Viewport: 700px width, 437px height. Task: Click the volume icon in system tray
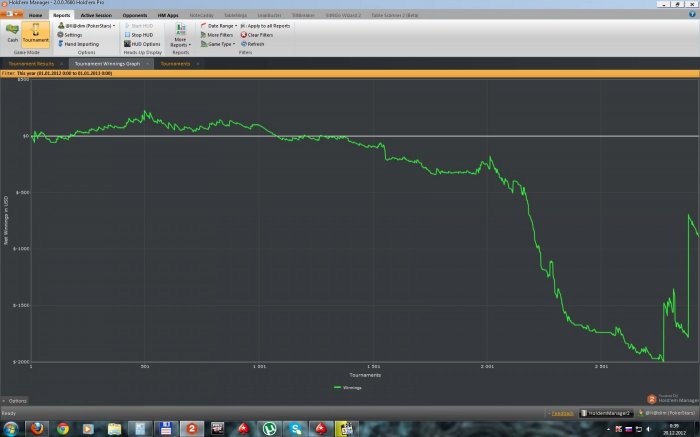pyautogui.click(x=649, y=429)
